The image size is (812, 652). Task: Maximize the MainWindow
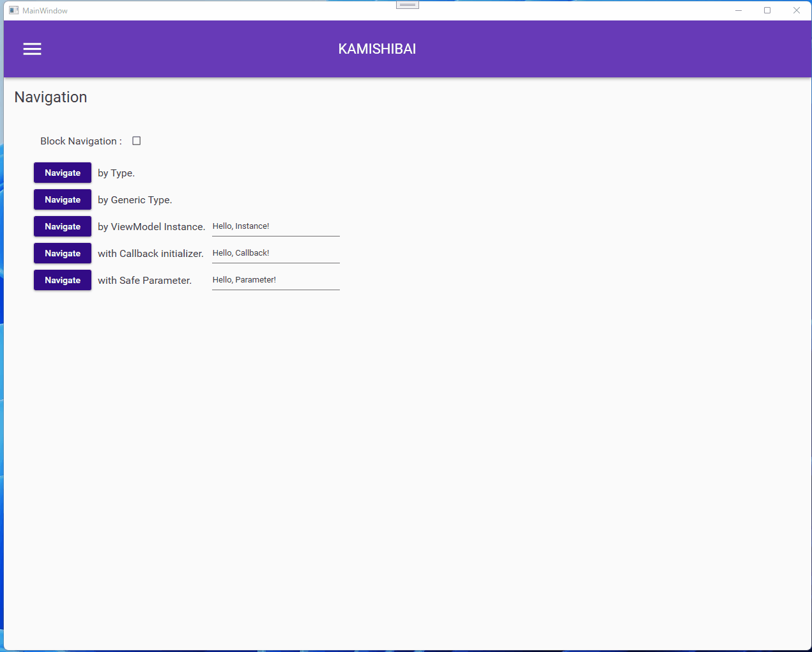pos(767,10)
